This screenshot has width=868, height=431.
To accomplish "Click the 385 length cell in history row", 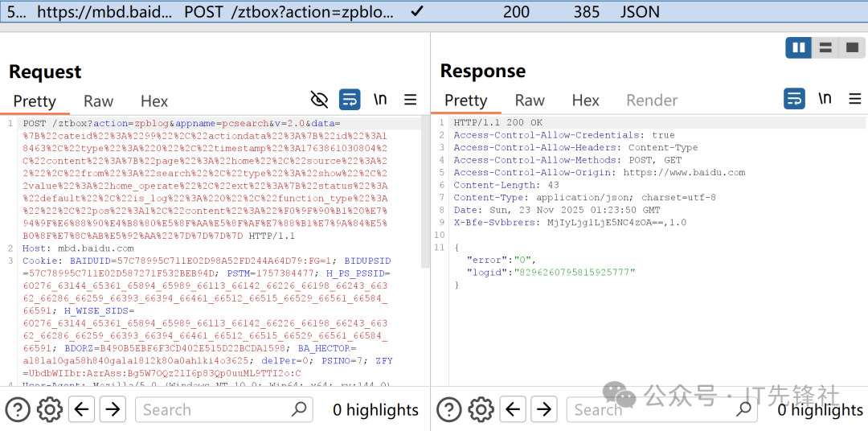I will click(x=588, y=11).
